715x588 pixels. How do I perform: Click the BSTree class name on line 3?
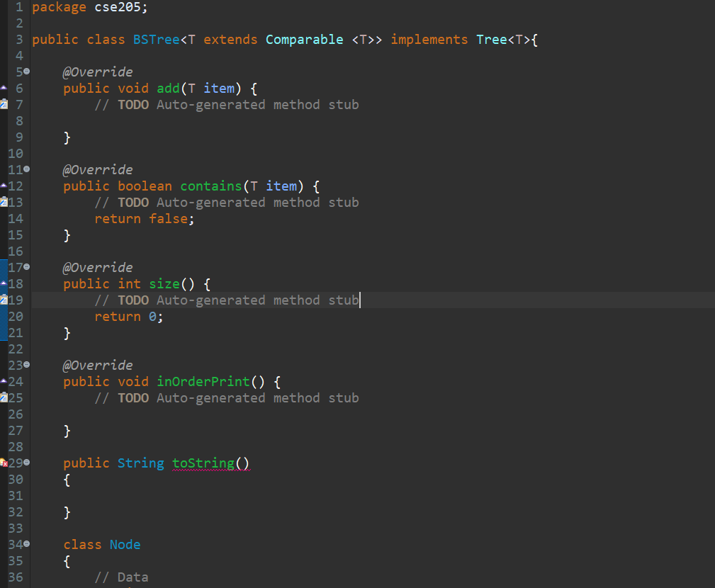156,39
